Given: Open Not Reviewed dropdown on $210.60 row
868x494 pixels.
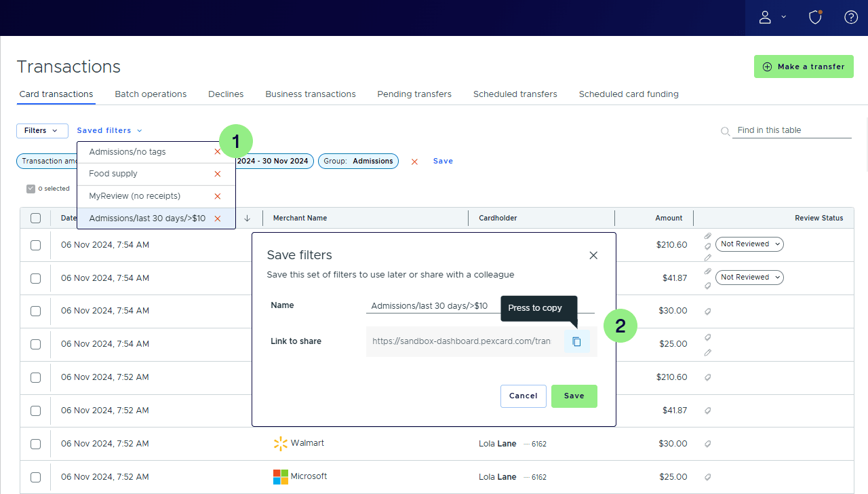Looking at the screenshot, I should pos(749,244).
